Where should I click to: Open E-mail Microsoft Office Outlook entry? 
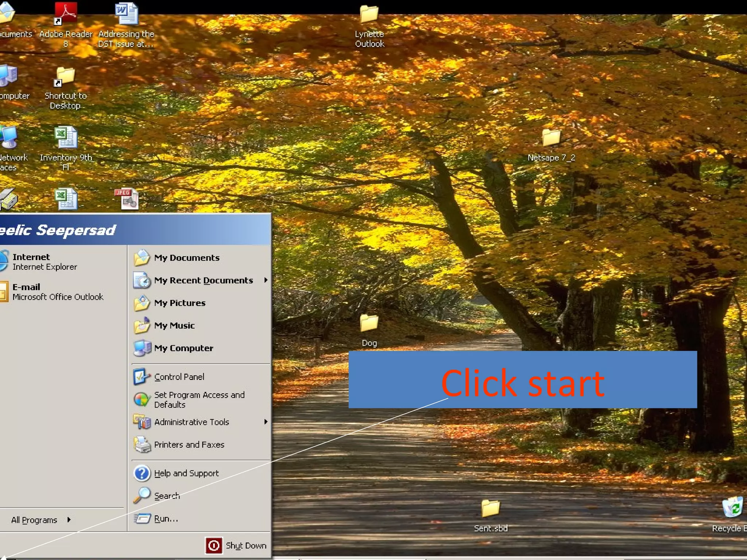(63, 292)
